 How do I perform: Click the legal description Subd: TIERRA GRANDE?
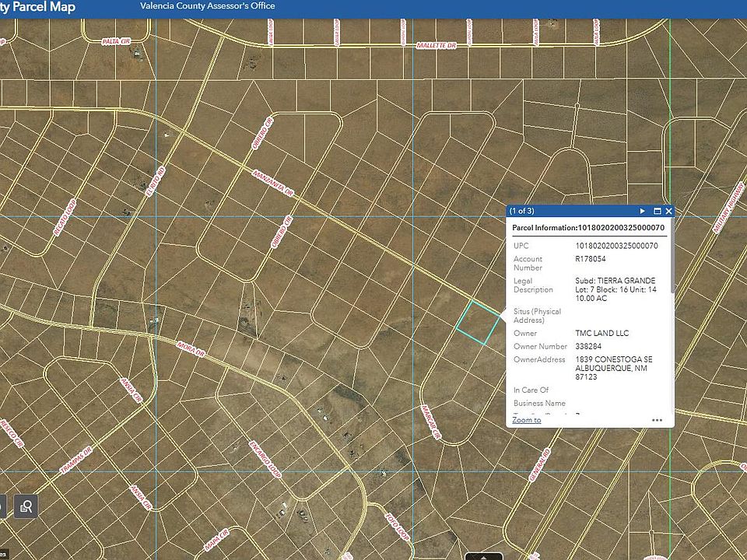(615, 281)
